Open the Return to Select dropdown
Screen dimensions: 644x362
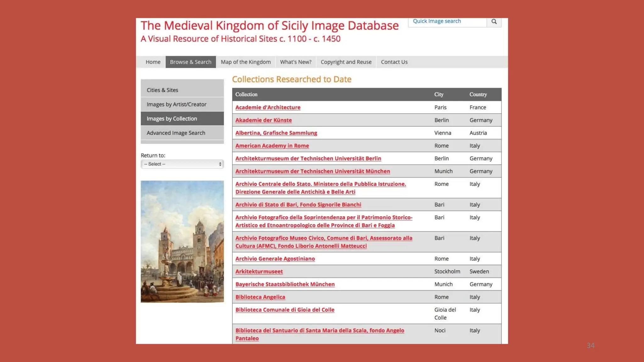(182, 164)
